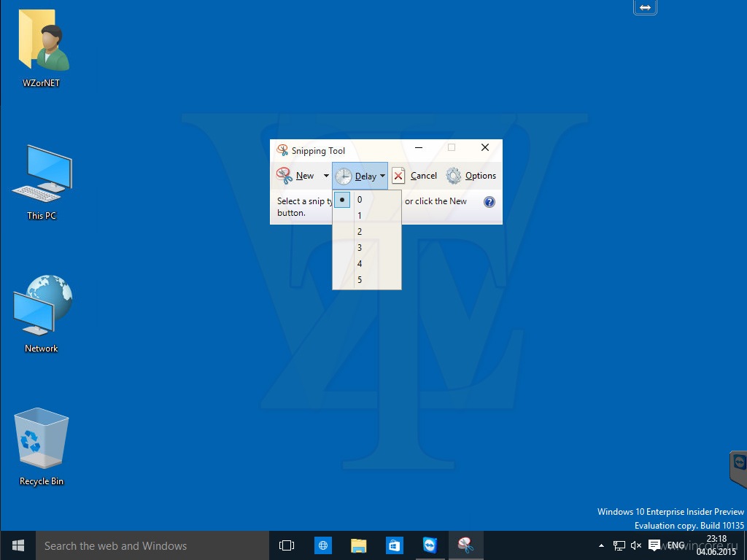The width and height of the screenshot is (747, 560).
Task: Choose 2 second delay
Action: click(367, 231)
